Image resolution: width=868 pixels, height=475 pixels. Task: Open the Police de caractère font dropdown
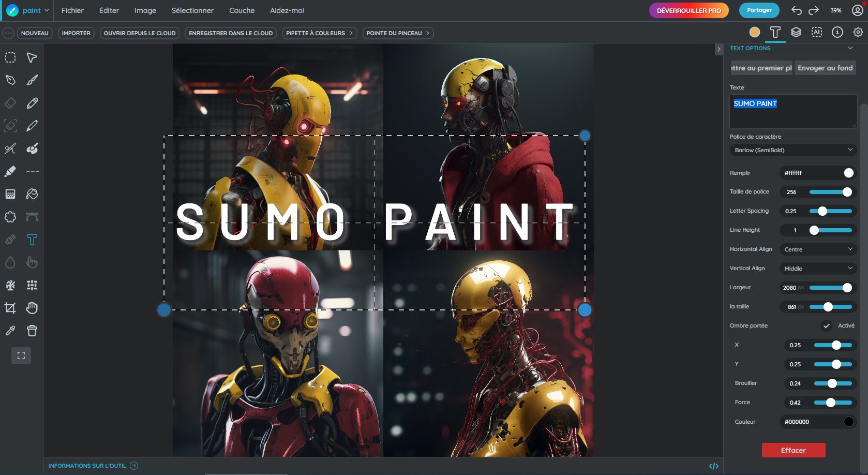pos(793,150)
